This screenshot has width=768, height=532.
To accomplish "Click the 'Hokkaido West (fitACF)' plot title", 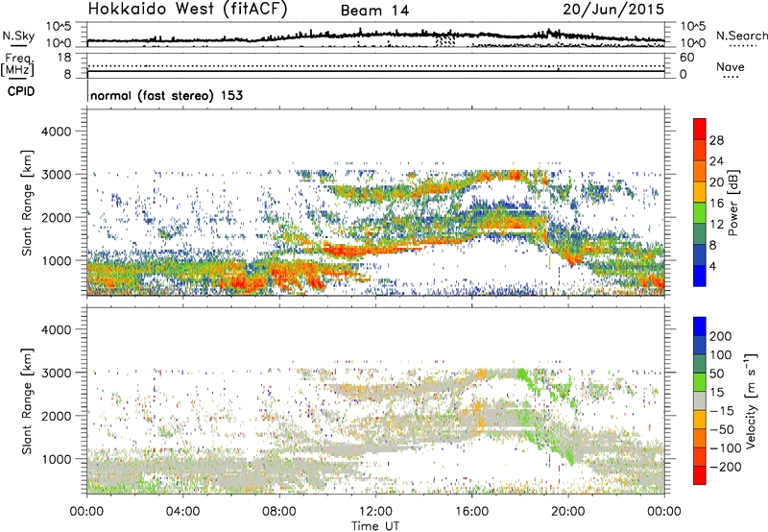I will pos(187,9).
